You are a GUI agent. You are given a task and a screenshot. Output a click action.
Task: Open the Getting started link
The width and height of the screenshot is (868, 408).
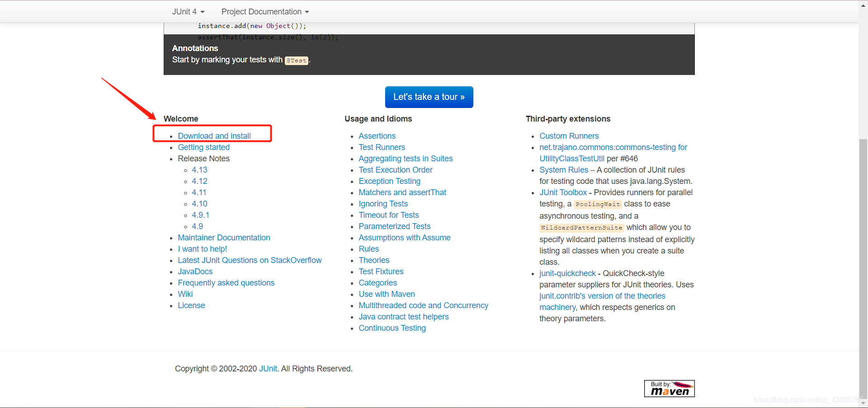tap(204, 147)
